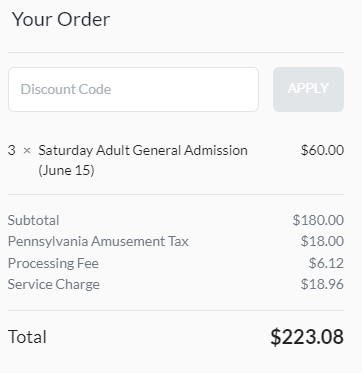Select the $223.08 order total
The image size is (362, 373).
[307, 337]
